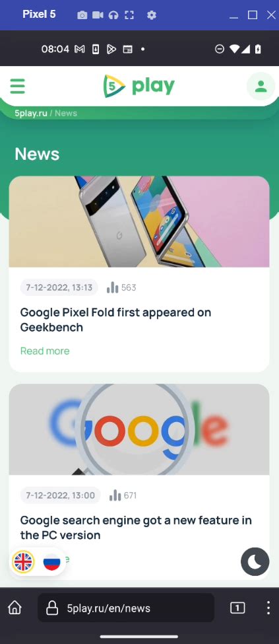The image size is (279, 644).
Task: Switch site language to English flag
Action: (23, 561)
